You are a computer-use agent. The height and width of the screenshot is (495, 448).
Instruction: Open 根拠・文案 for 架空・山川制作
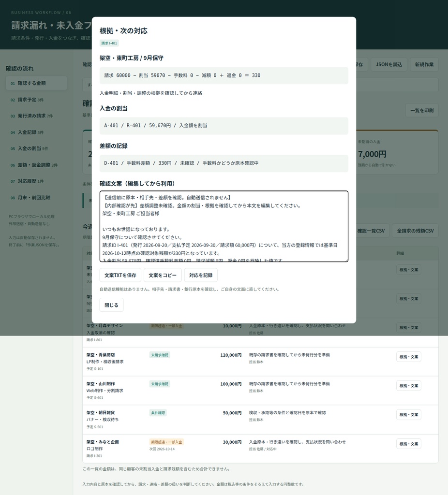coord(408,386)
